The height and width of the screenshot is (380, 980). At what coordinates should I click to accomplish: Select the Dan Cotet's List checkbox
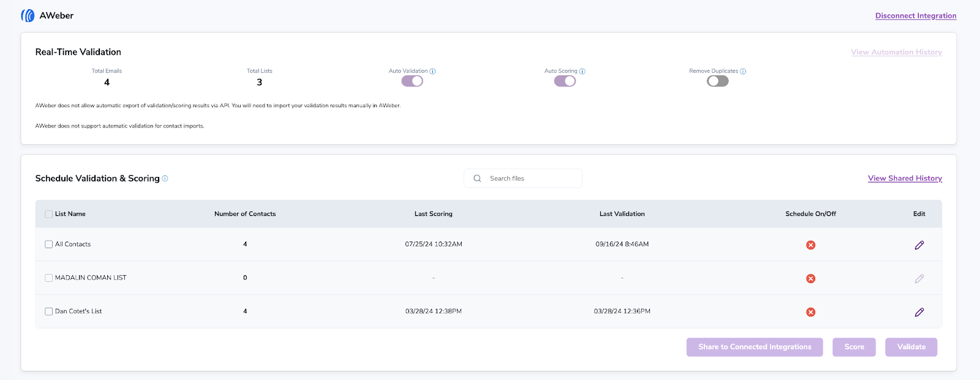[x=49, y=311]
